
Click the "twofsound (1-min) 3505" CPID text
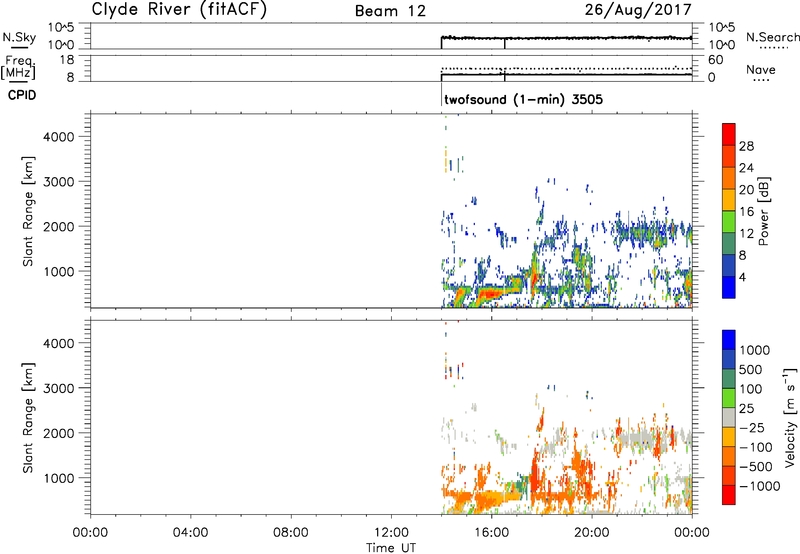pos(523,99)
